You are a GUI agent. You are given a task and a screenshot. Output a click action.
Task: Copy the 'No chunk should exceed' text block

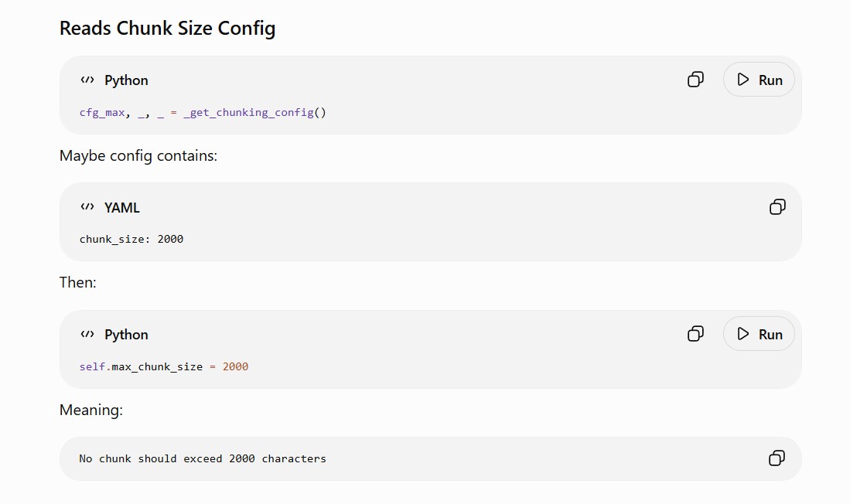(x=777, y=458)
